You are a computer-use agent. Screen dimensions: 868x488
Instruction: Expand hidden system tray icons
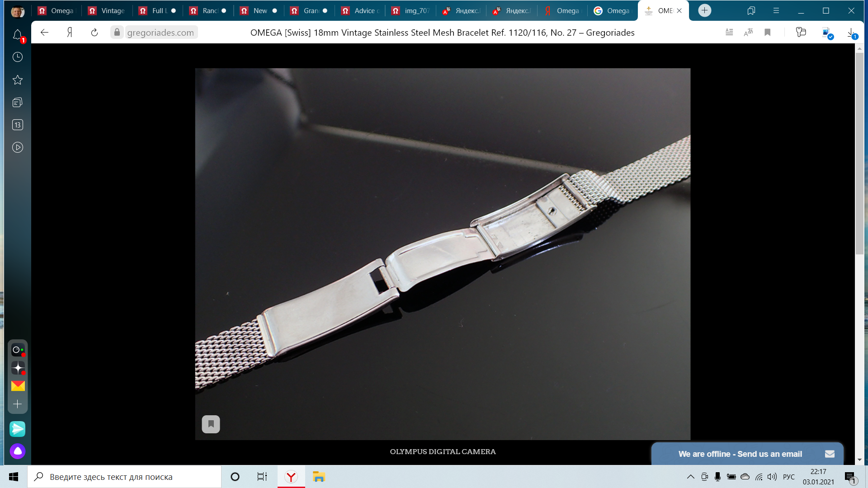pos(690,477)
